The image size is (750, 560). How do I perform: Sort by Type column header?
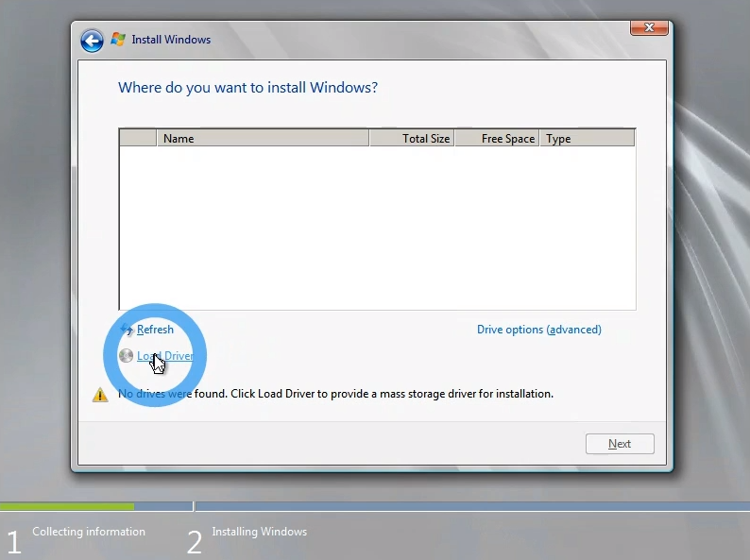click(x=588, y=138)
